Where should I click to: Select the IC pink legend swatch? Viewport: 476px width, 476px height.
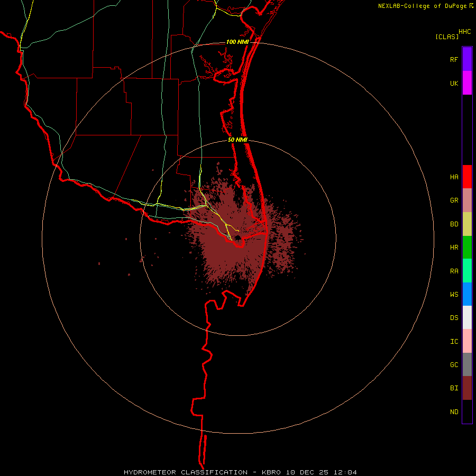click(467, 341)
